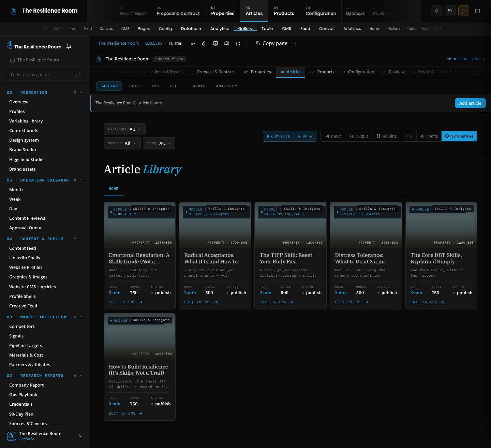Collapse the 05 Operating Calendar section
Viewport: 491px width, 448px height.
pyautogui.click(x=81, y=180)
